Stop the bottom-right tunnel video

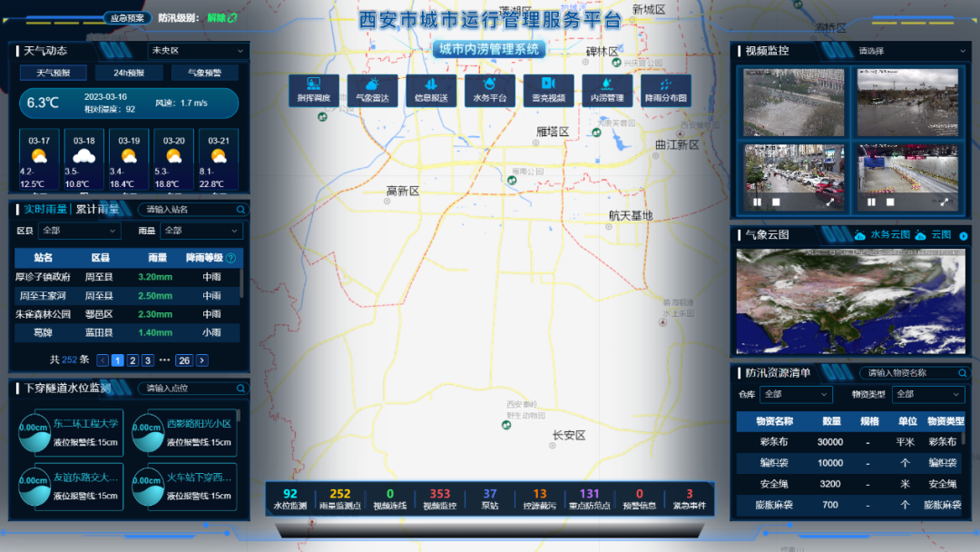pyautogui.click(x=890, y=202)
